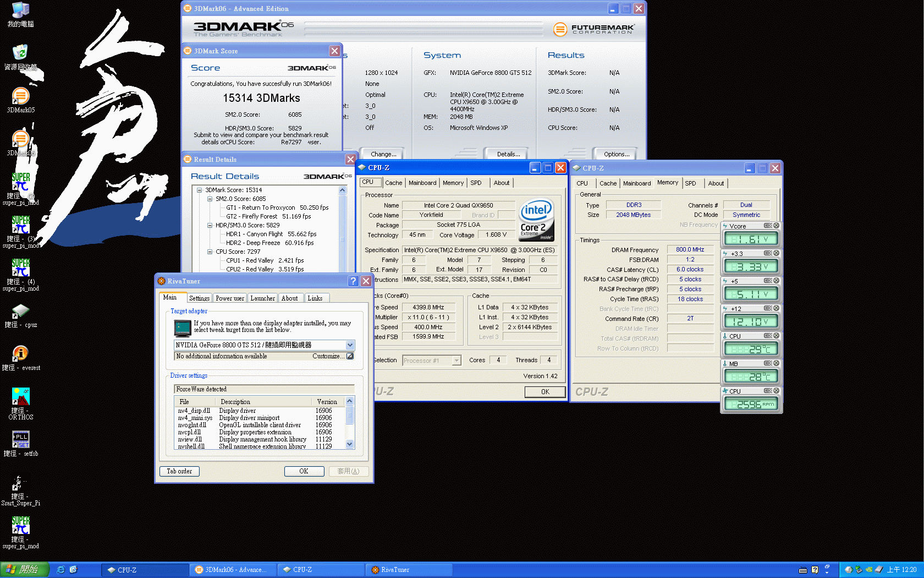
Task: Select GT1 - Return To Proxycon row
Action: (x=277, y=208)
